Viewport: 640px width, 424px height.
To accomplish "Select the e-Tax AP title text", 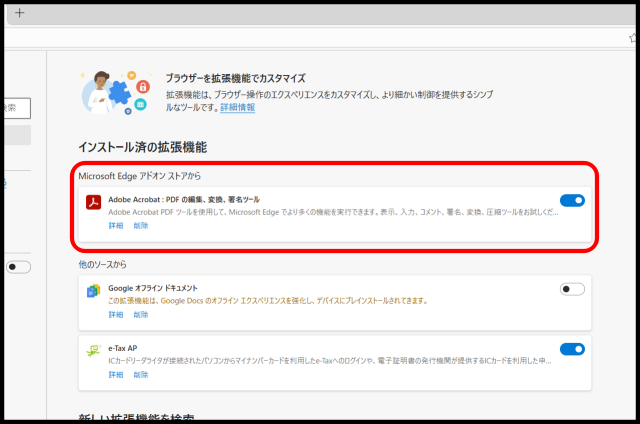I will click(122, 348).
